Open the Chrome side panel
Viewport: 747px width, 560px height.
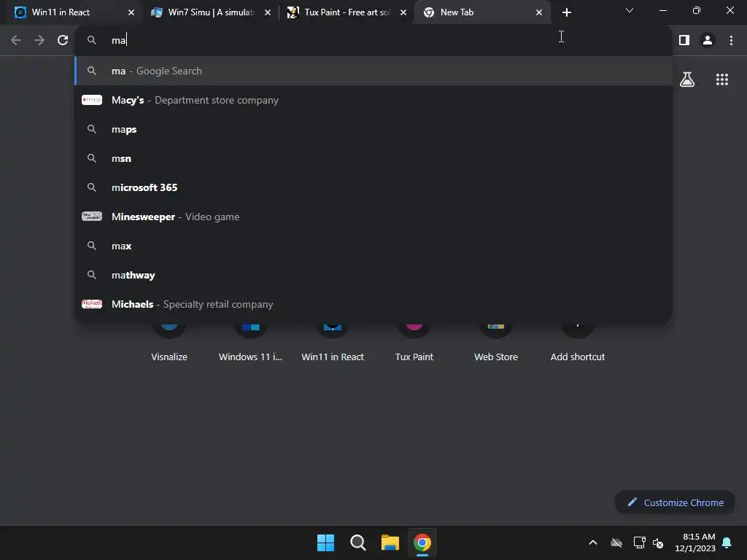tap(684, 40)
